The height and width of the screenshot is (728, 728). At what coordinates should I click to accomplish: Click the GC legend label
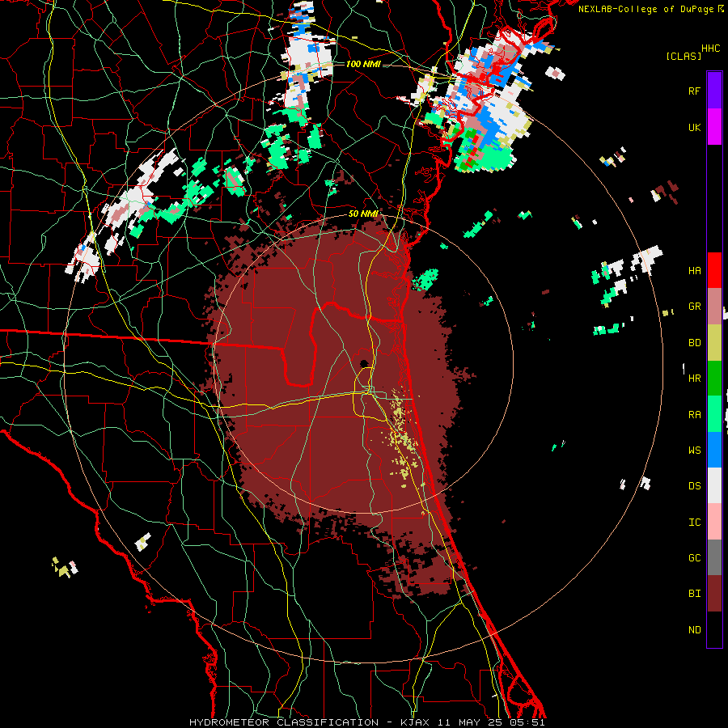click(x=694, y=558)
